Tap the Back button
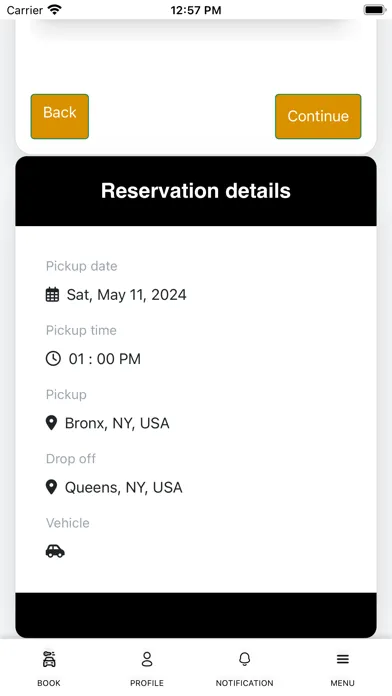 [x=59, y=116]
